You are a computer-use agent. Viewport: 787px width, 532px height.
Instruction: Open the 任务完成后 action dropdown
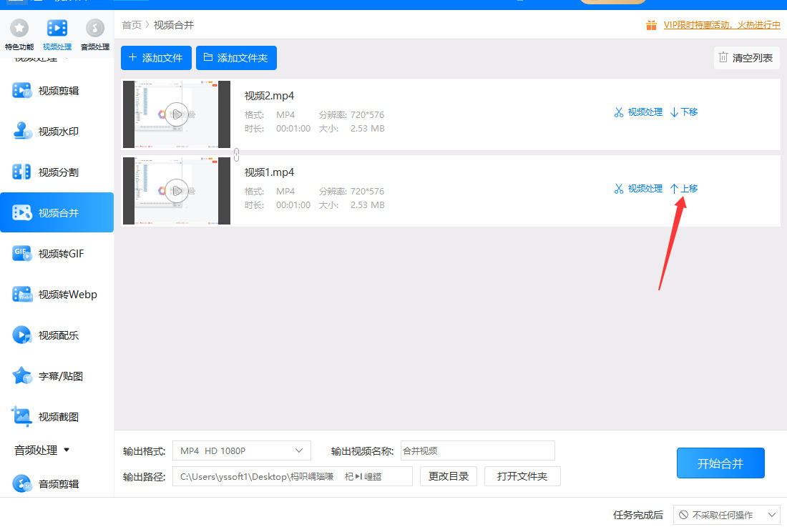pos(727,515)
